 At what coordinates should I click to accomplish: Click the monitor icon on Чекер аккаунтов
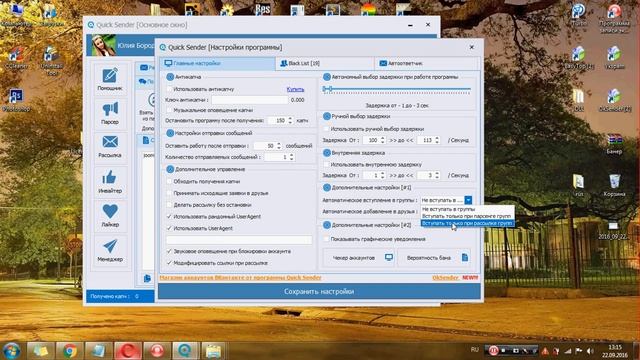tap(389, 258)
